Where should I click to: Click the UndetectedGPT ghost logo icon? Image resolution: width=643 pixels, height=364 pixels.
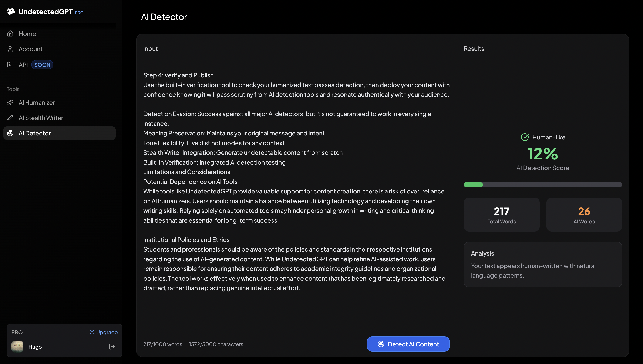pos(11,11)
